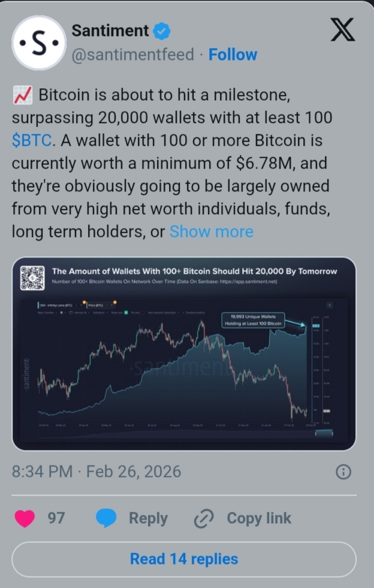
Task: Click the Santiment display name
Action: point(110,31)
